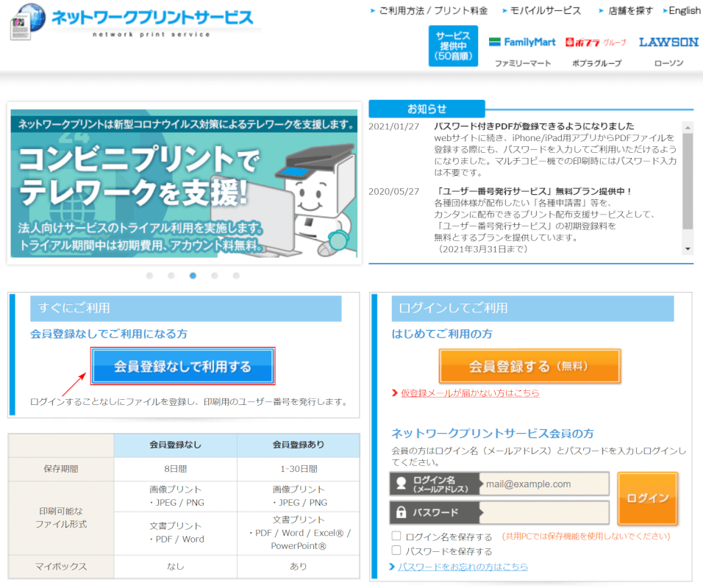Open the 店舗を探す menu item

[x=625, y=11]
